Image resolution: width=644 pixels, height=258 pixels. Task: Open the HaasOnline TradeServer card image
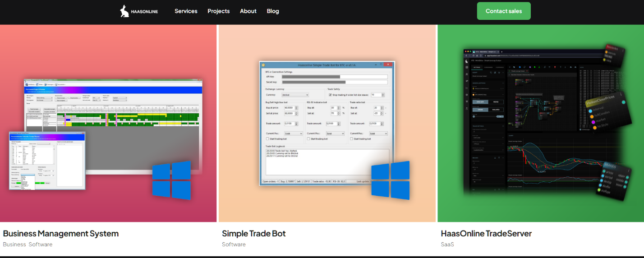click(541, 123)
